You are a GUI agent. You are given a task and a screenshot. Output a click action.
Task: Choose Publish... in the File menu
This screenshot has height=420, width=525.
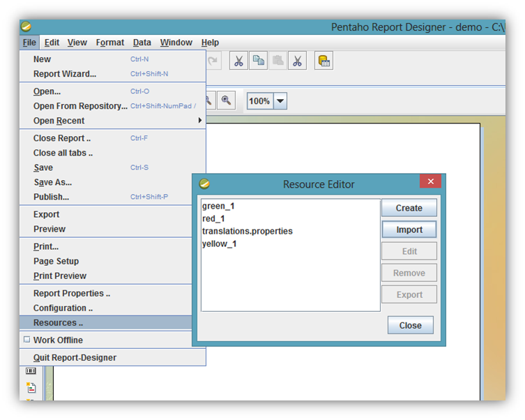(51, 197)
